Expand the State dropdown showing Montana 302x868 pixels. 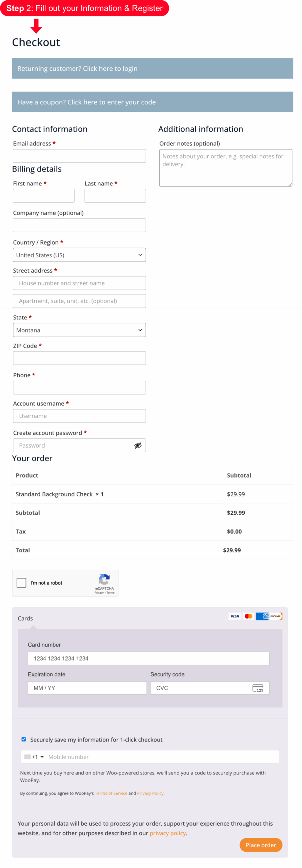point(79,330)
